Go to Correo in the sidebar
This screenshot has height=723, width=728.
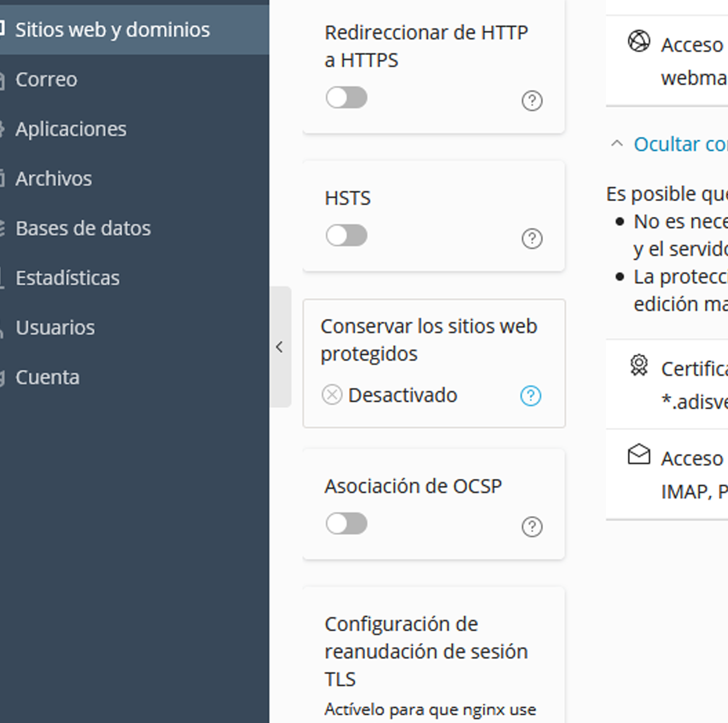46,80
